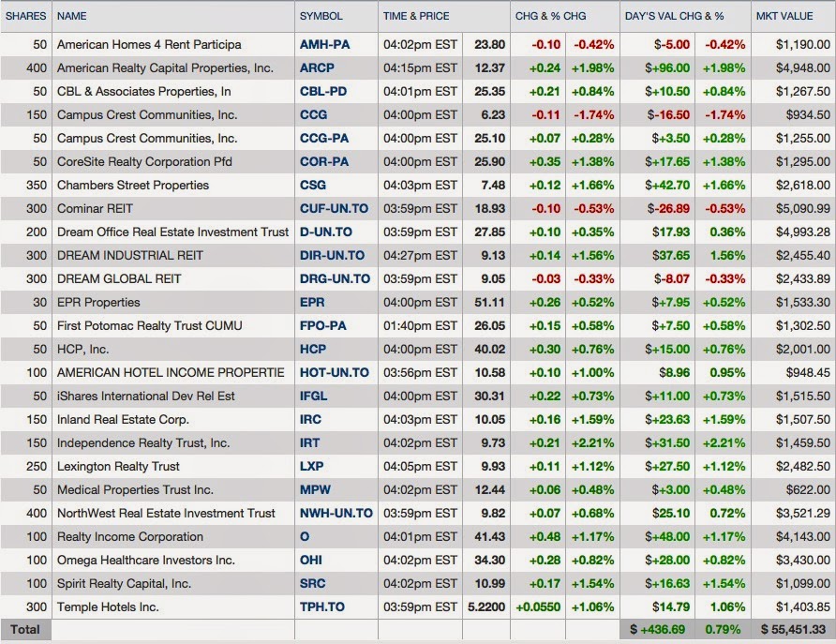
Task: Select Dream Office Real Estate Investment Trust
Action: (x=172, y=232)
